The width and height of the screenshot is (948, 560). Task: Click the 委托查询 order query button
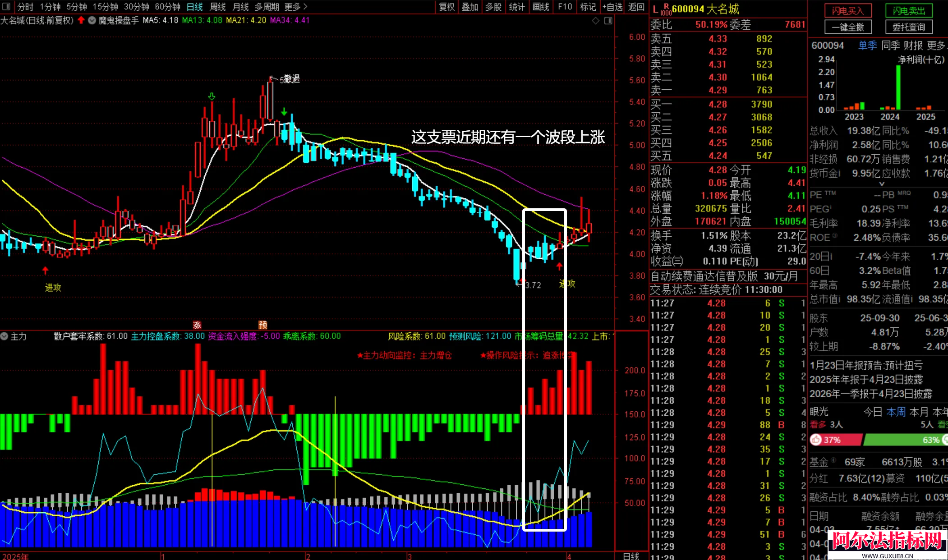pyautogui.click(x=909, y=27)
